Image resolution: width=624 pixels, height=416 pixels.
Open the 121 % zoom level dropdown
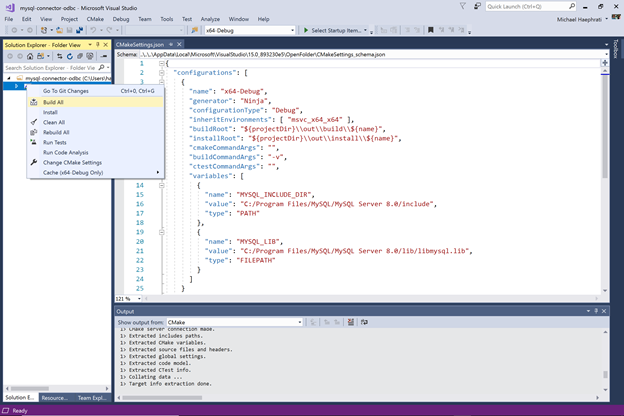[139, 299]
